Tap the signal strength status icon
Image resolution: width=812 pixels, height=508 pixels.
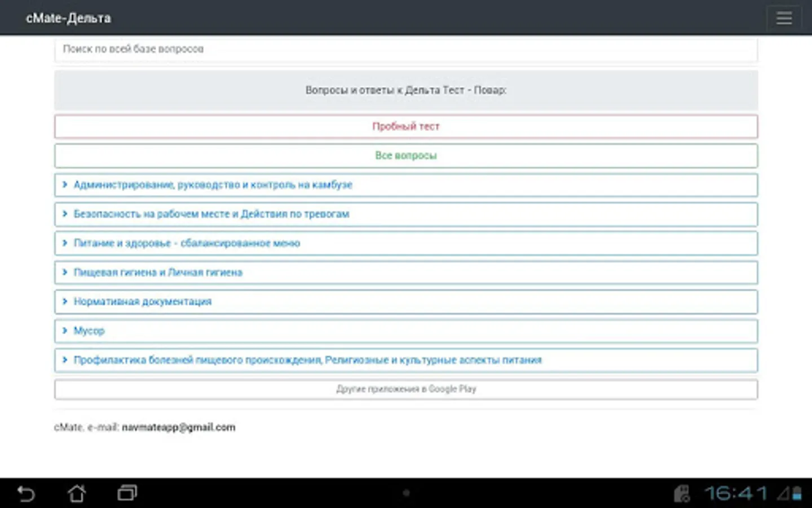click(x=783, y=493)
